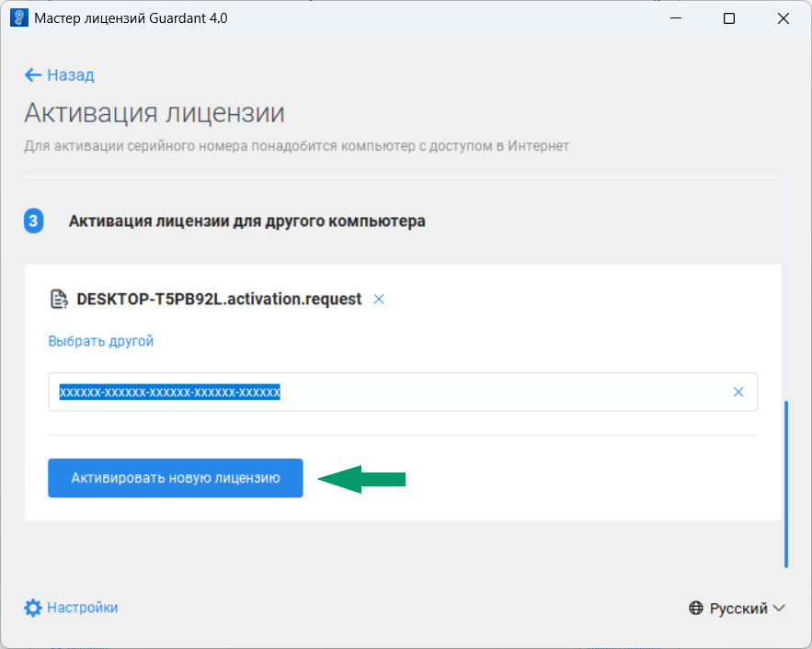The width and height of the screenshot is (812, 649).
Task: Clear the serial number field with the X
Action: (738, 392)
